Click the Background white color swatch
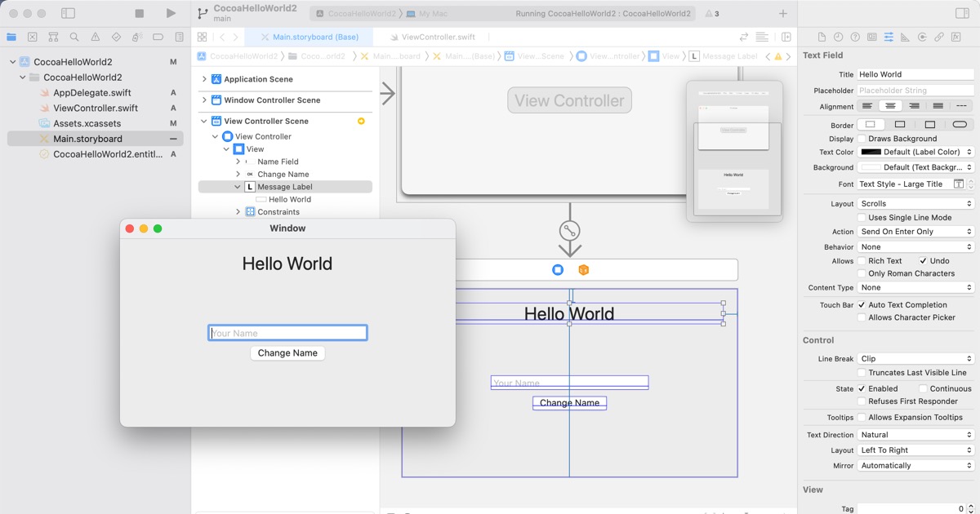 pyautogui.click(x=871, y=167)
